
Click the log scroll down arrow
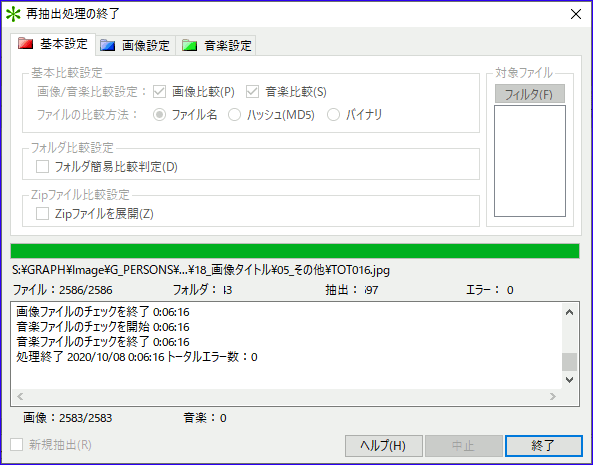[x=569, y=380]
